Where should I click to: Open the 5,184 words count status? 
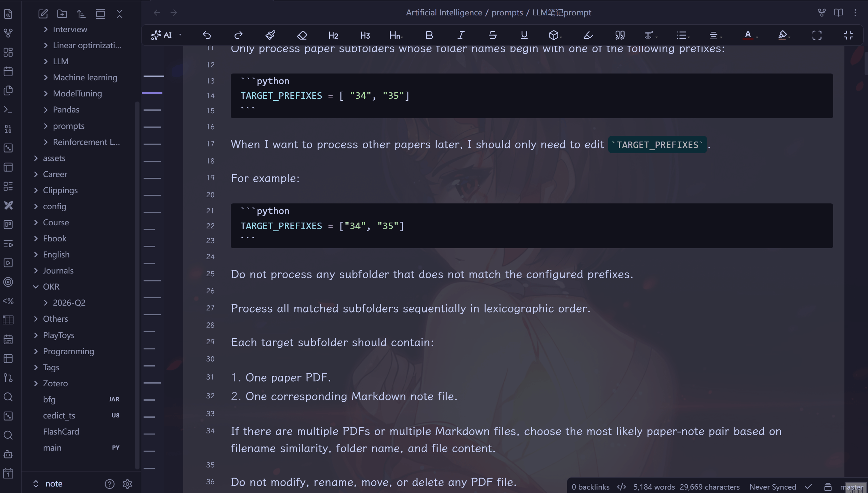(x=654, y=487)
